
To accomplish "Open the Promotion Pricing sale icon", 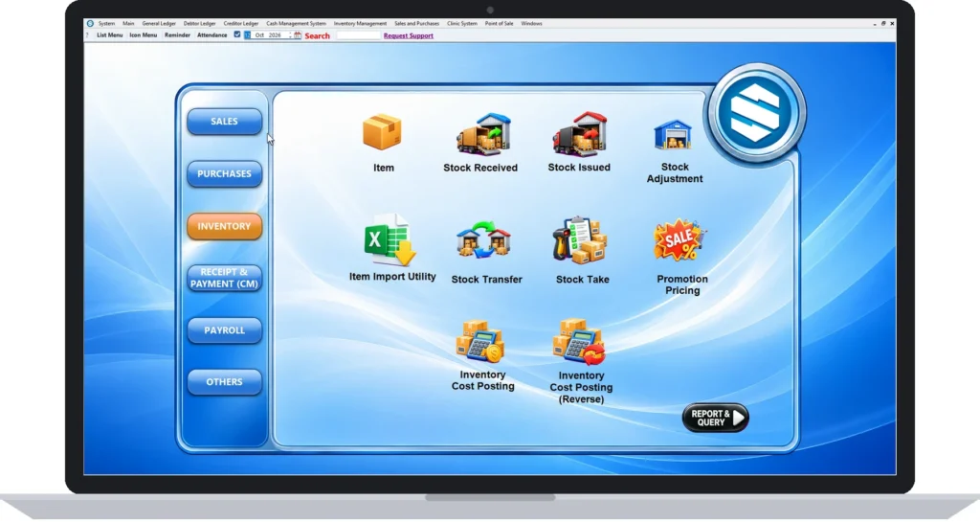I will (680, 239).
